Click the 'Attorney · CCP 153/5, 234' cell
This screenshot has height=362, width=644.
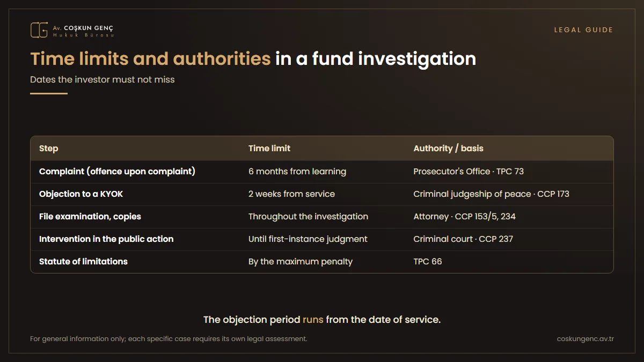point(465,217)
